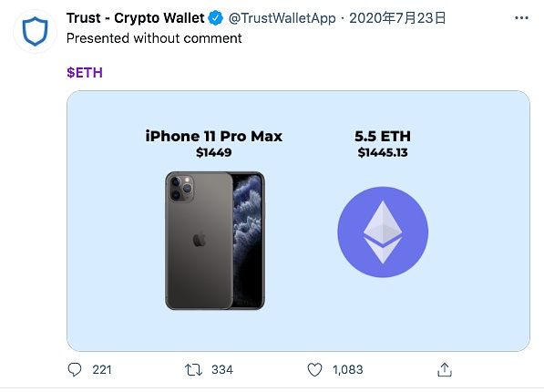Viewport: 544px width, 392px height.
Task: Open the three-dot more options menu
Action: (521, 17)
